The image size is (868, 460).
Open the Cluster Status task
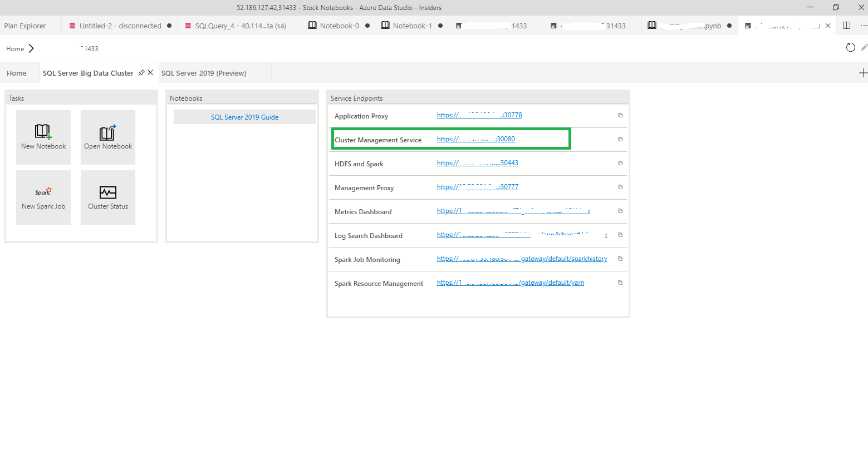tap(108, 197)
